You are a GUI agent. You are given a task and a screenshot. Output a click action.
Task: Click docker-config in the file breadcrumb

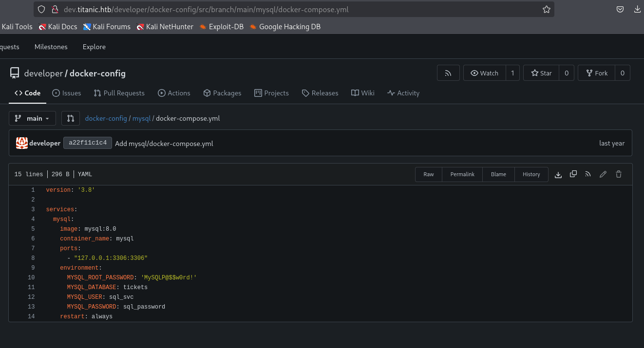pyautogui.click(x=106, y=118)
